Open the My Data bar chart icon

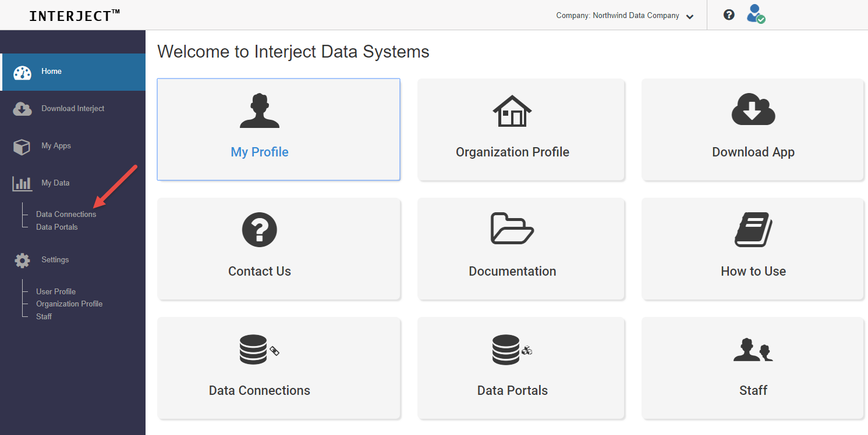click(22, 184)
